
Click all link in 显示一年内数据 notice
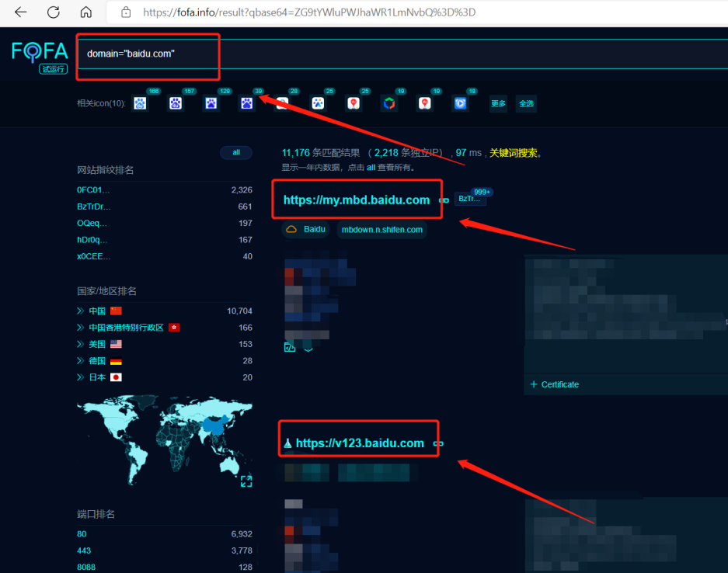click(x=371, y=168)
